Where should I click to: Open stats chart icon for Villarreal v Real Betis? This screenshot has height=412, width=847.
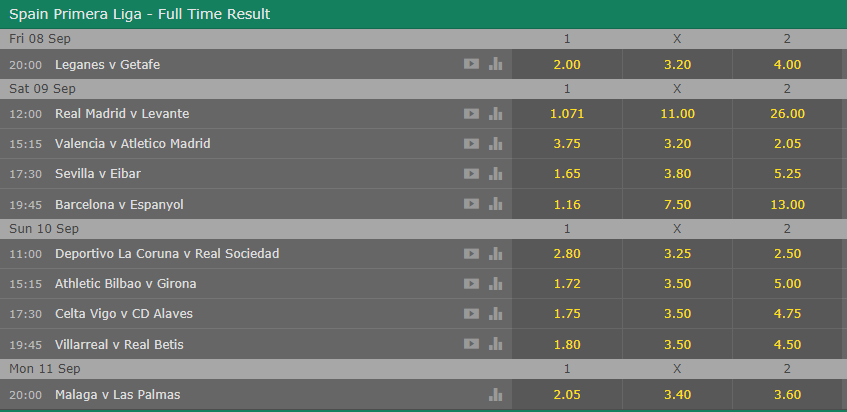click(495, 343)
